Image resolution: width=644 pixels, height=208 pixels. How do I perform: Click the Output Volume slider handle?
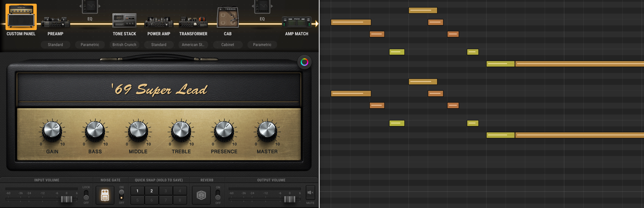(x=290, y=199)
